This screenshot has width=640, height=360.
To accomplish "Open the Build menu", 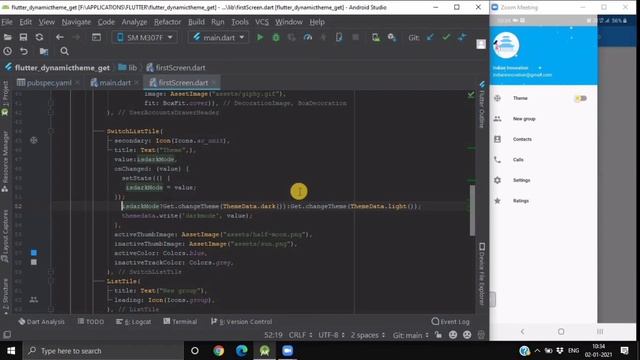I will point(196,22).
